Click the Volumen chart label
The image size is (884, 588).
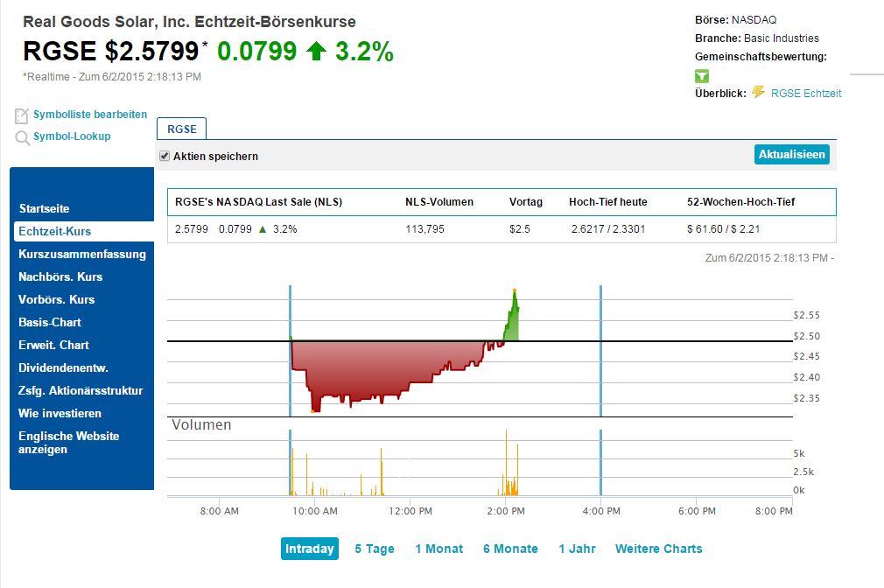pyautogui.click(x=201, y=424)
